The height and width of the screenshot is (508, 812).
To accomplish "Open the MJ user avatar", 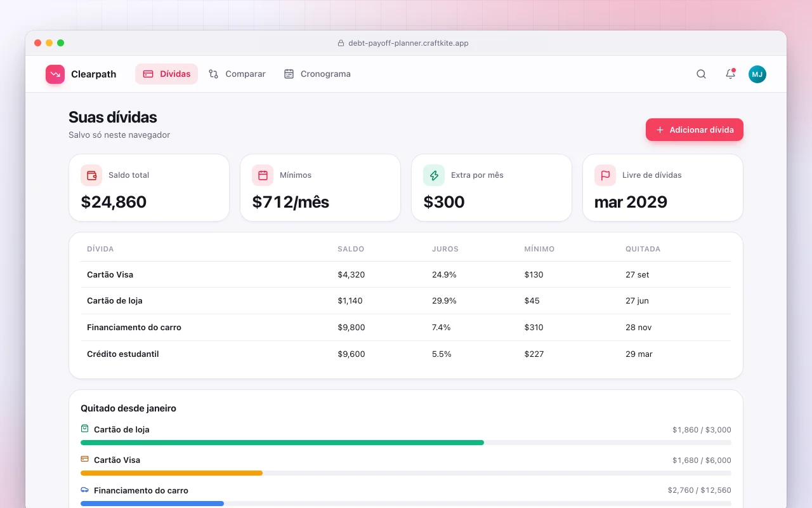I will [x=757, y=74].
